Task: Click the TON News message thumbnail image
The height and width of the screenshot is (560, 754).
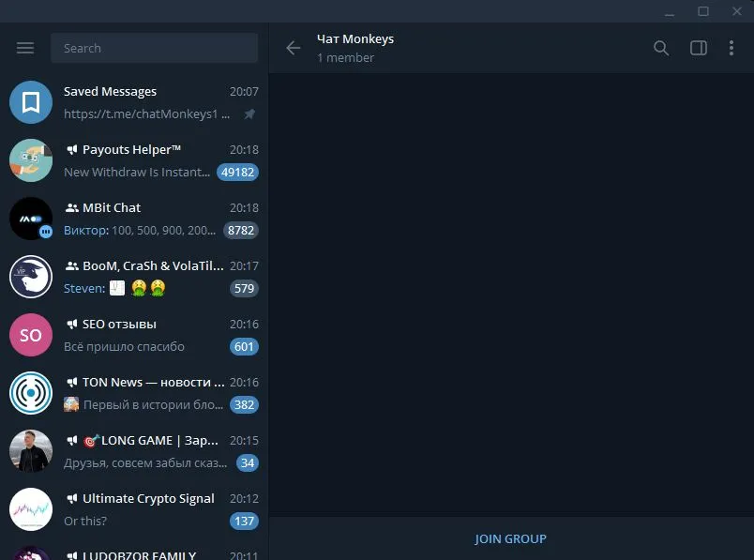Action: pyautogui.click(x=71, y=404)
